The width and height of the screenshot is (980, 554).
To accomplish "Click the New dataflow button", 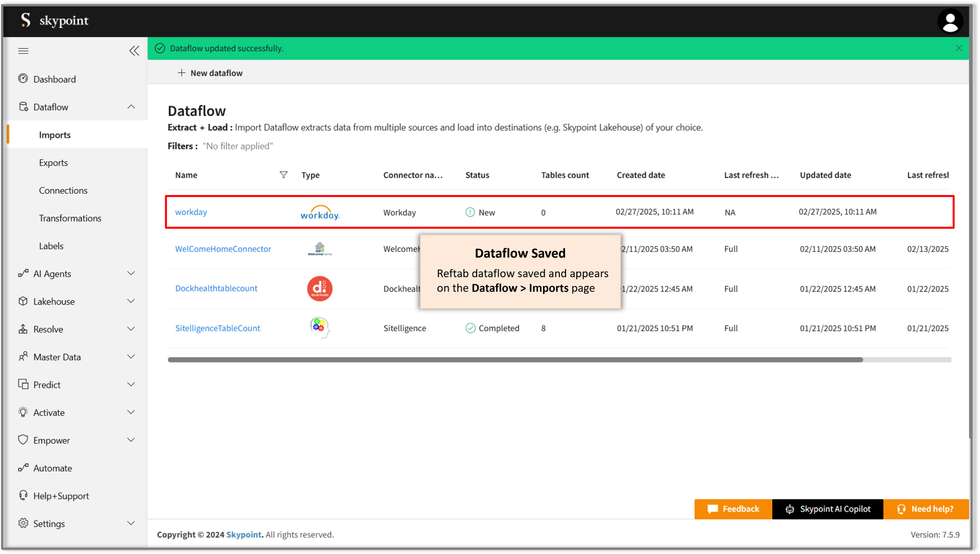I will coord(210,73).
